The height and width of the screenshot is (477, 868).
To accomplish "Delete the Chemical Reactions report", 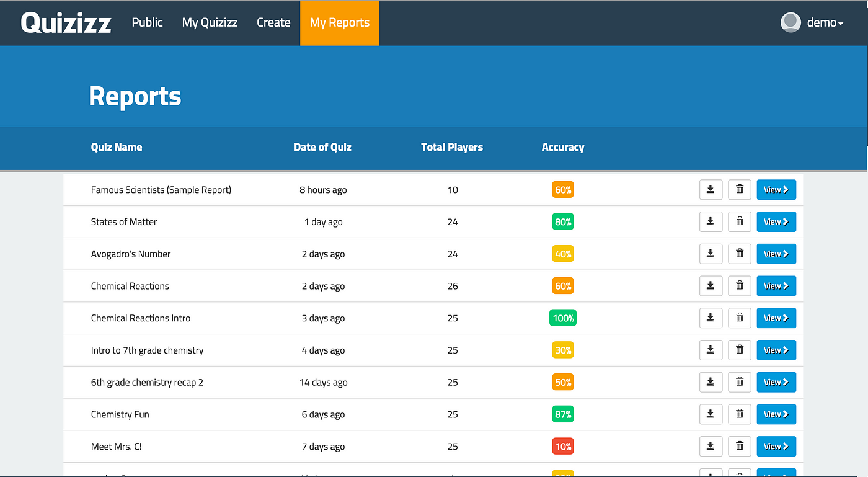I will [x=740, y=286].
